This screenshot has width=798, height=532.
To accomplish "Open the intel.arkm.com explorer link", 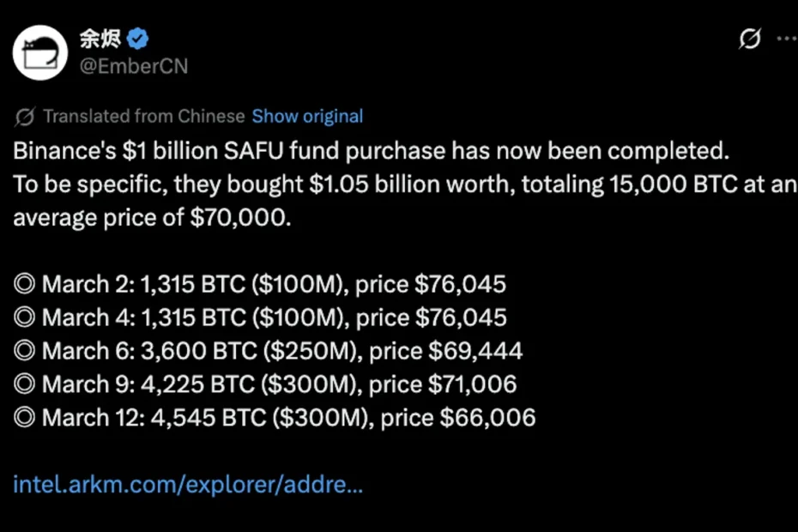I will point(188,485).
